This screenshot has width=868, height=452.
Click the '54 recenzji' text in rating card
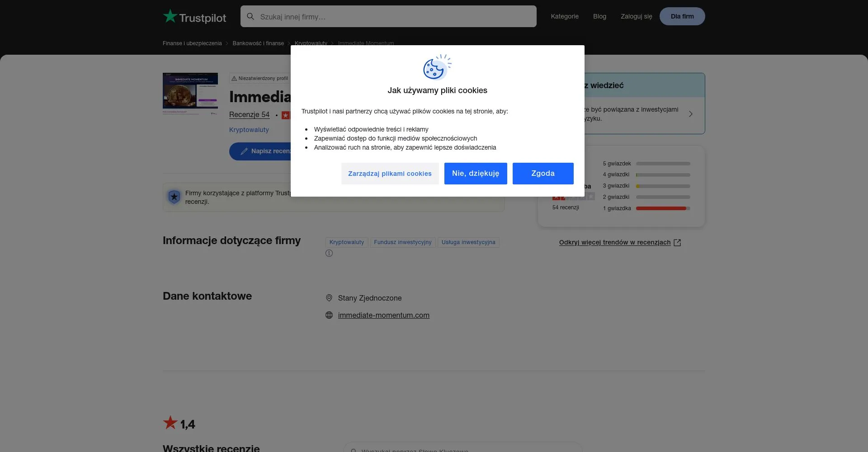pyautogui.click(x=566, y=207)
